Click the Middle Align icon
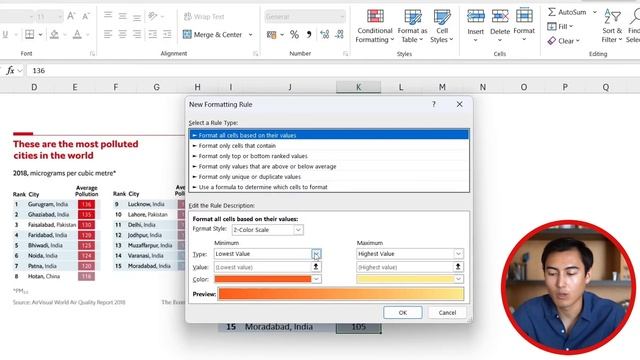This screenshot has height=360, width=640. tap(122, 16)
